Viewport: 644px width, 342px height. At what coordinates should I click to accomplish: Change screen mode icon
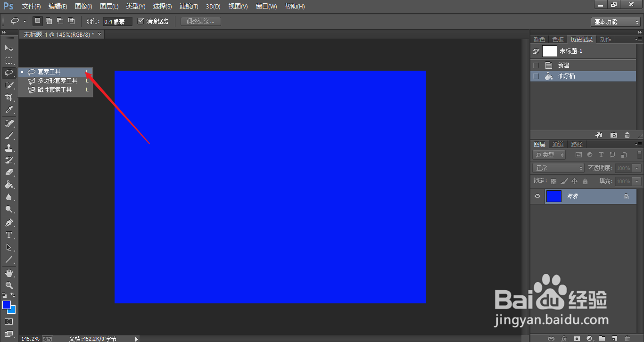[9, 334]
